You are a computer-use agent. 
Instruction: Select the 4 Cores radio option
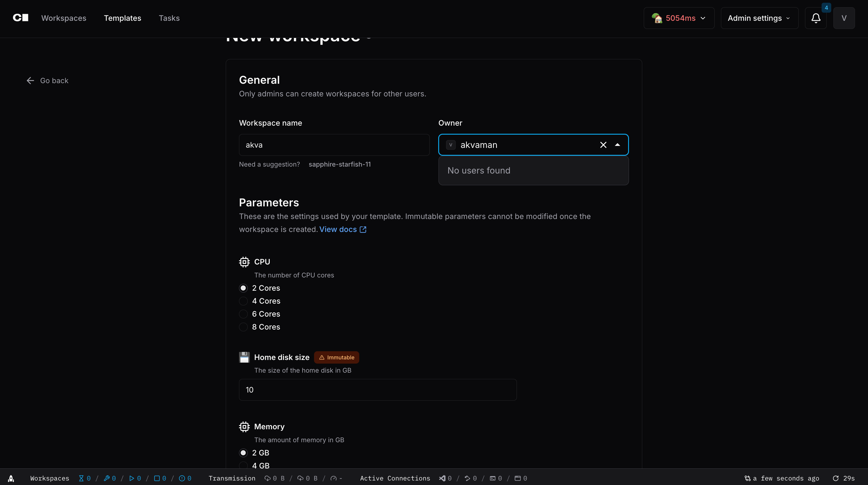pyautogui.click(x=243, y=301)
